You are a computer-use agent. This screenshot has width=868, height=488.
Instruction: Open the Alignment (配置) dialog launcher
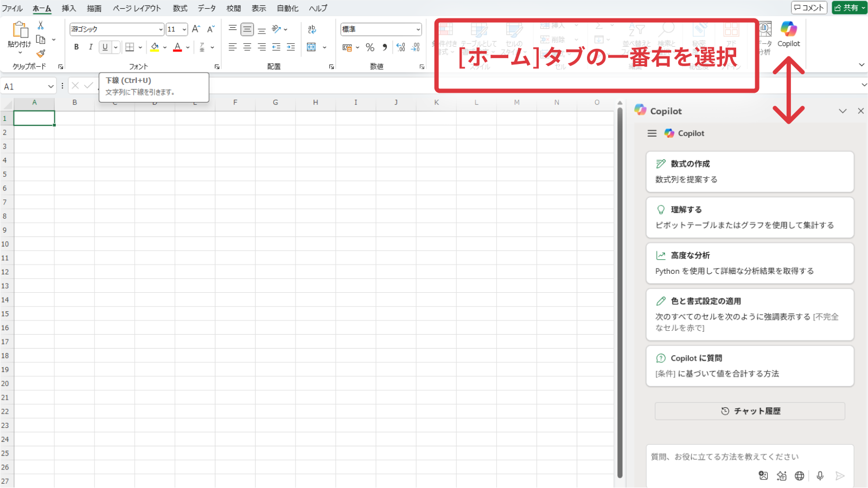(x=331, y=67)
